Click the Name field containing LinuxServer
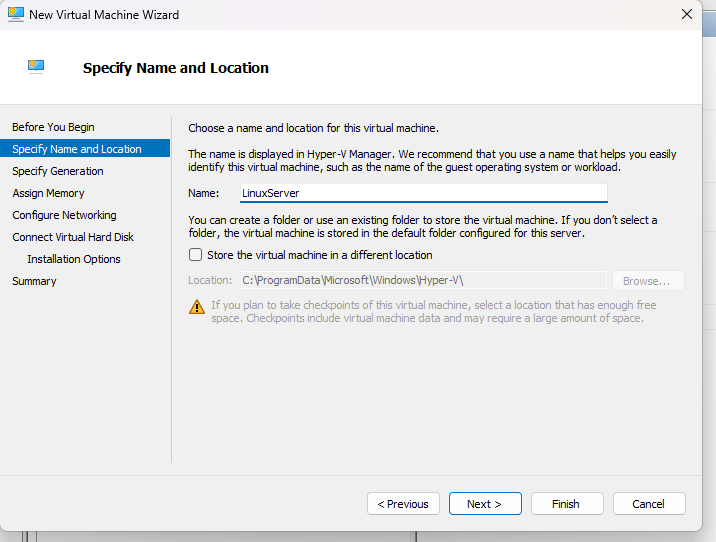The image size is (716, 542). click(422, 193)
